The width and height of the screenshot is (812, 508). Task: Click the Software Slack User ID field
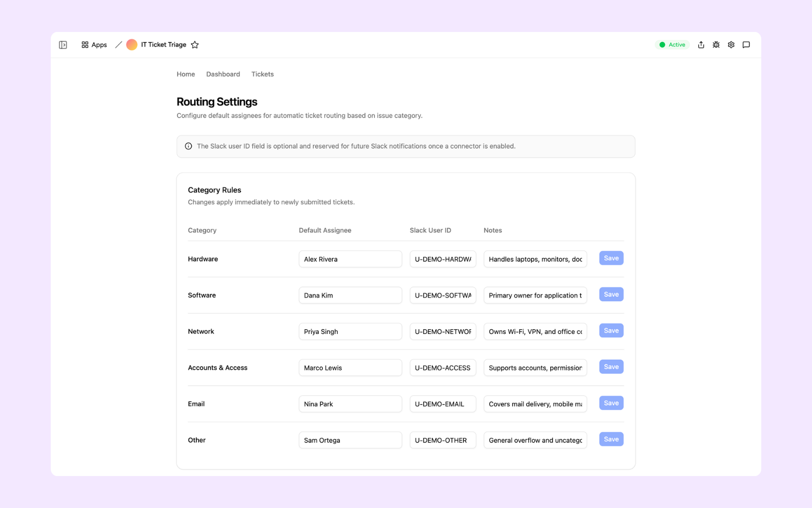[443, 295]
